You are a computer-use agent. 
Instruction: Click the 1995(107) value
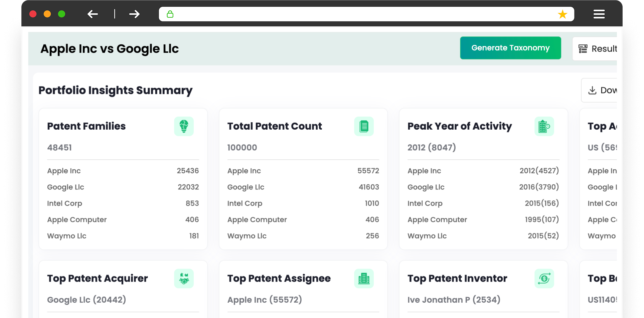pyautogui.click(x=542, y=220)
